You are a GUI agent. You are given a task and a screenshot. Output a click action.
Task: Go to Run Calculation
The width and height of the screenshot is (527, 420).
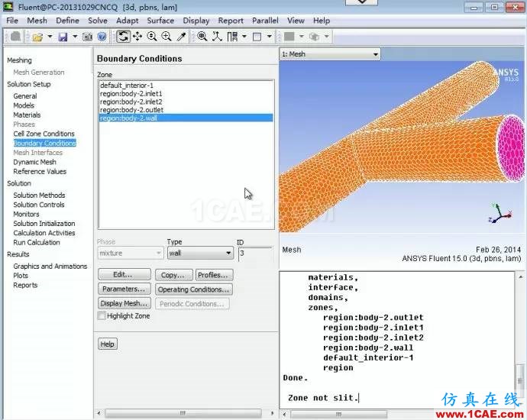pyautogui.click(x=37, y=242)
